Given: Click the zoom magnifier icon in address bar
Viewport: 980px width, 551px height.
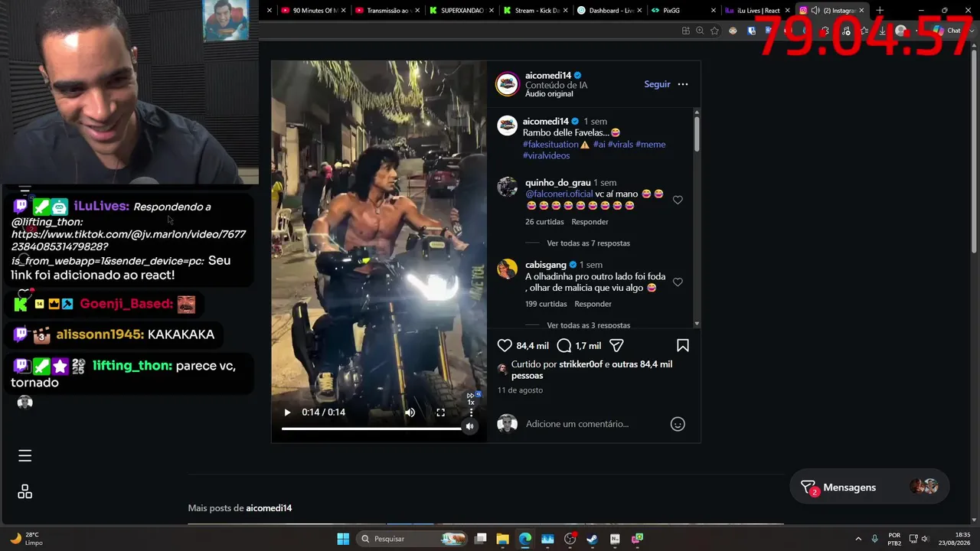Looking at the screenshot, I should coord(700,31).
